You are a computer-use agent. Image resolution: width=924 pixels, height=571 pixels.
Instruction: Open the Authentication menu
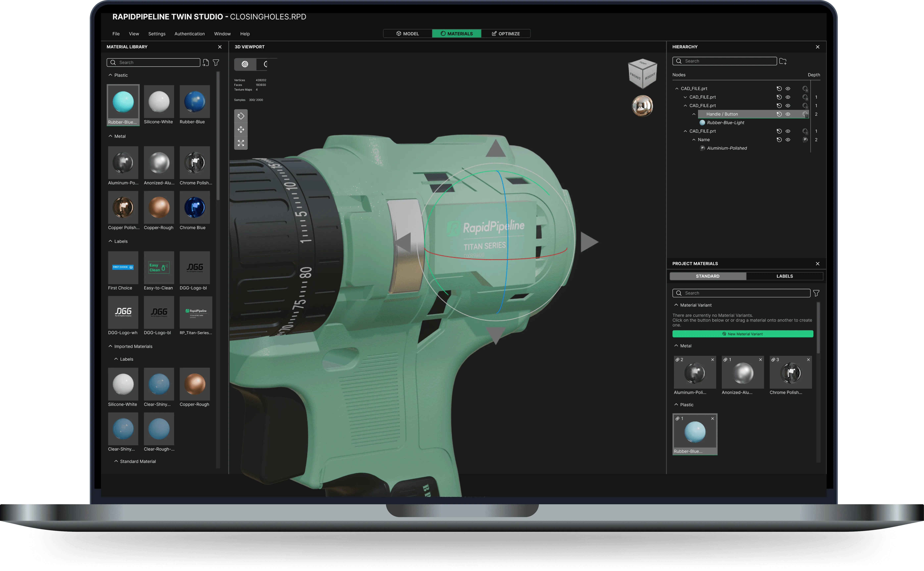(x=189, y=34)
